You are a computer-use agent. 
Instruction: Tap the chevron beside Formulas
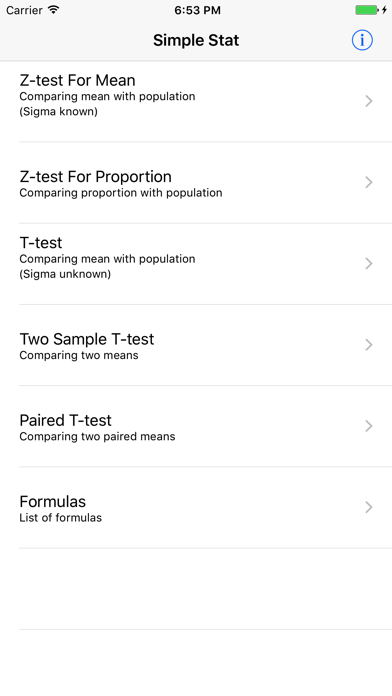coord(368,507)
